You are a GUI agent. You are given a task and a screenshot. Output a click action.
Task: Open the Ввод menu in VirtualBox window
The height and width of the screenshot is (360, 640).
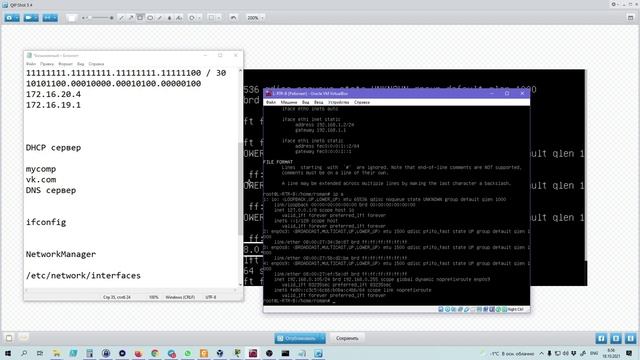coord(318,102)
